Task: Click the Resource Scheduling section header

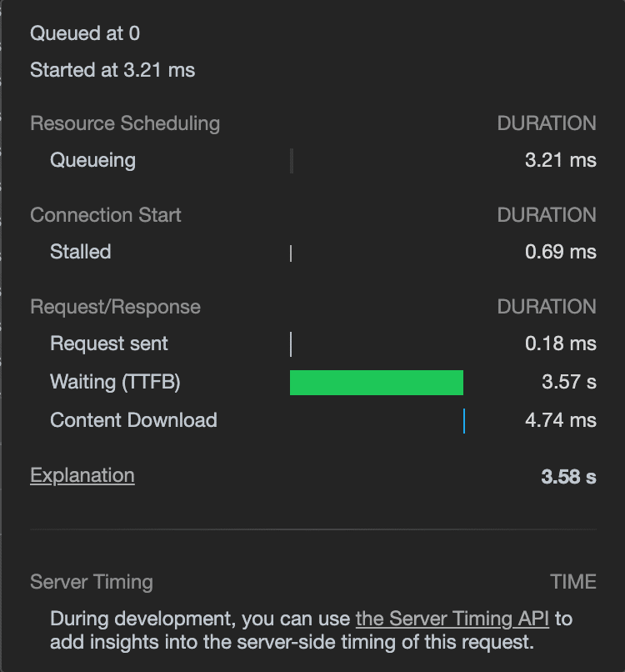Action: point(125,123)
